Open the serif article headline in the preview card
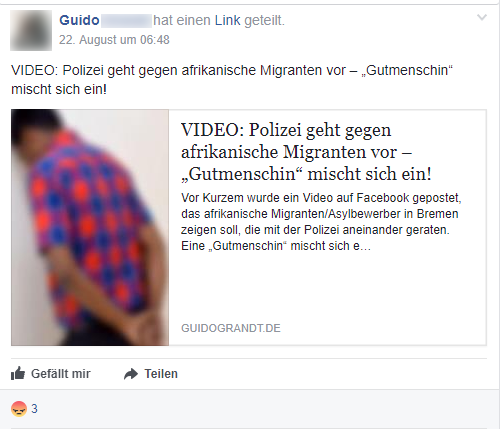Image resolution: width=500 pixels, height=429 pixels. coord(306,152)
